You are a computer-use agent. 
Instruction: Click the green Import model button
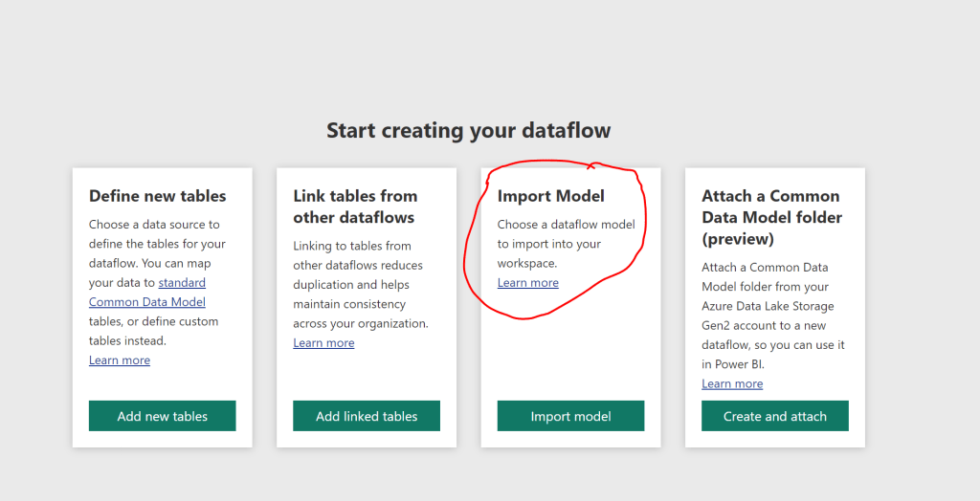(570, 416)
